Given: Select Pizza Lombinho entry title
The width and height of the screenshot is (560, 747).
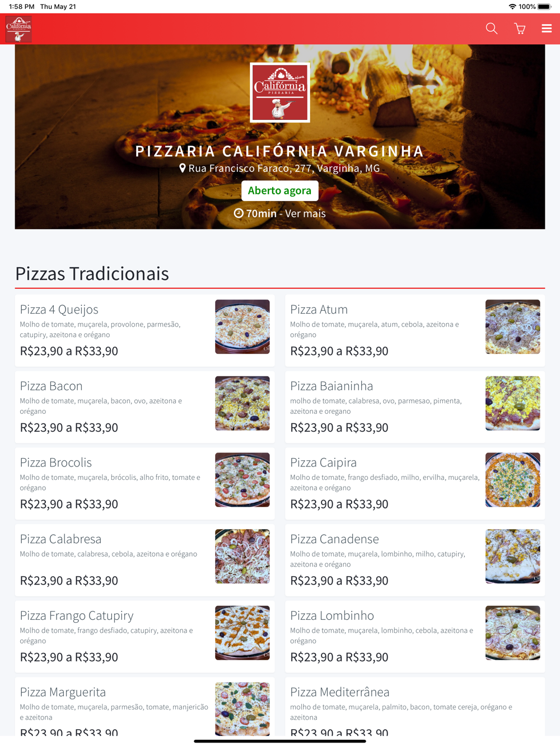Looking at the screenshot, I should pos(332,615).
